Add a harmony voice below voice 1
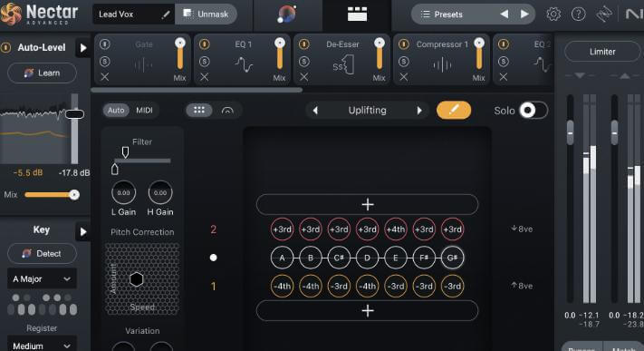Screen dimensions: 644x351 coord(367,311)
